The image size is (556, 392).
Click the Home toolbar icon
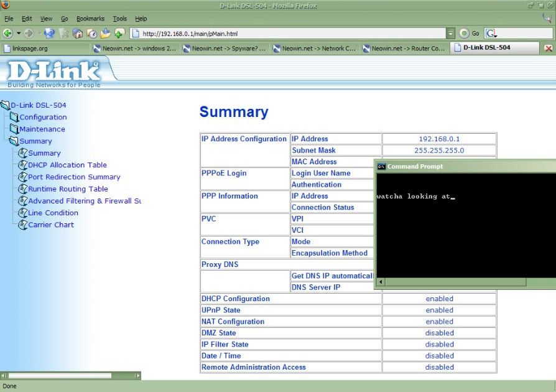coord(78,34)
